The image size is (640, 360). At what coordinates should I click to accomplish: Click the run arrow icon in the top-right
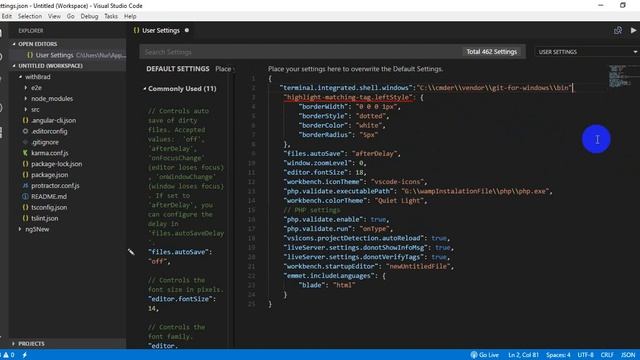633,31
